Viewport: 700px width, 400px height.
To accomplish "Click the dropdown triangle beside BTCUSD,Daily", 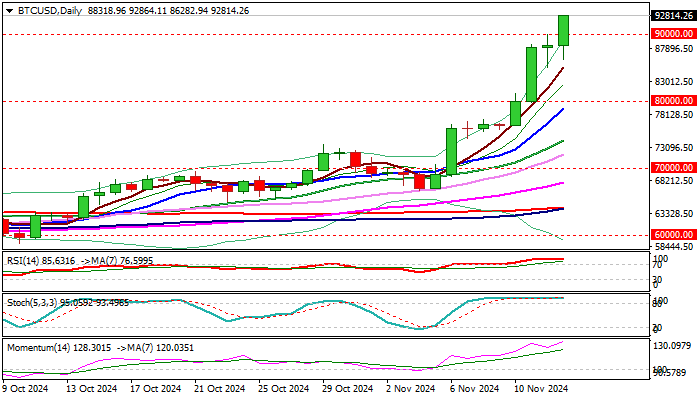I will pos(6,10).
